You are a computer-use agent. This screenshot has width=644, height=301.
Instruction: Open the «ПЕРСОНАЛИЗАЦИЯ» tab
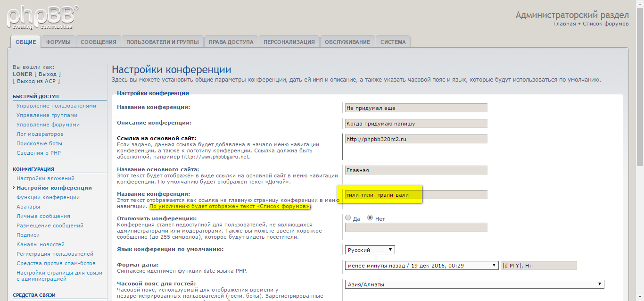click(x=289, y=42)
